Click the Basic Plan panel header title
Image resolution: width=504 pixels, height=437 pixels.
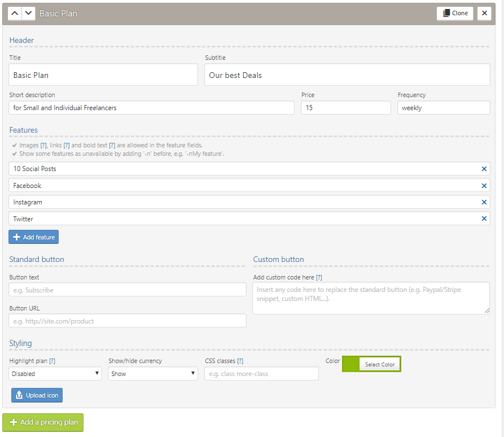[x=58, y=14]
